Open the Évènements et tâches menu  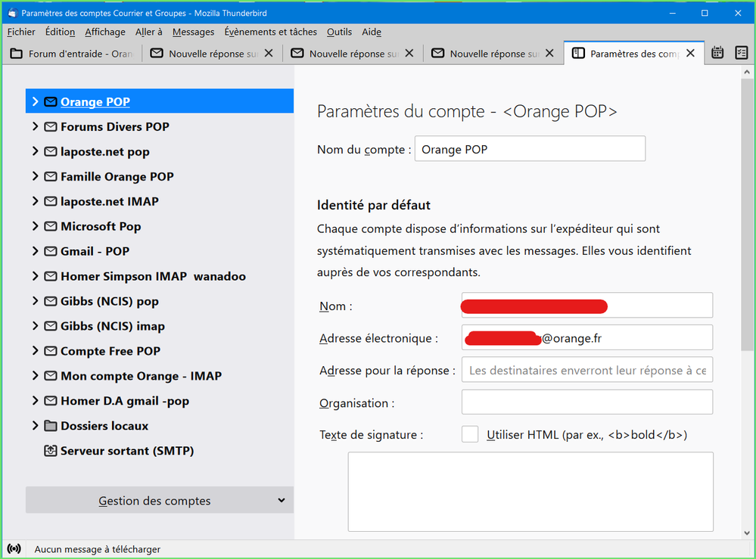click(270, 32)
